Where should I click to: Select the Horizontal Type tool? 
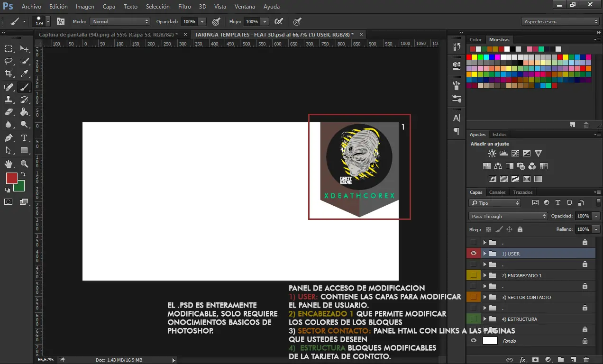coord(24,138)
